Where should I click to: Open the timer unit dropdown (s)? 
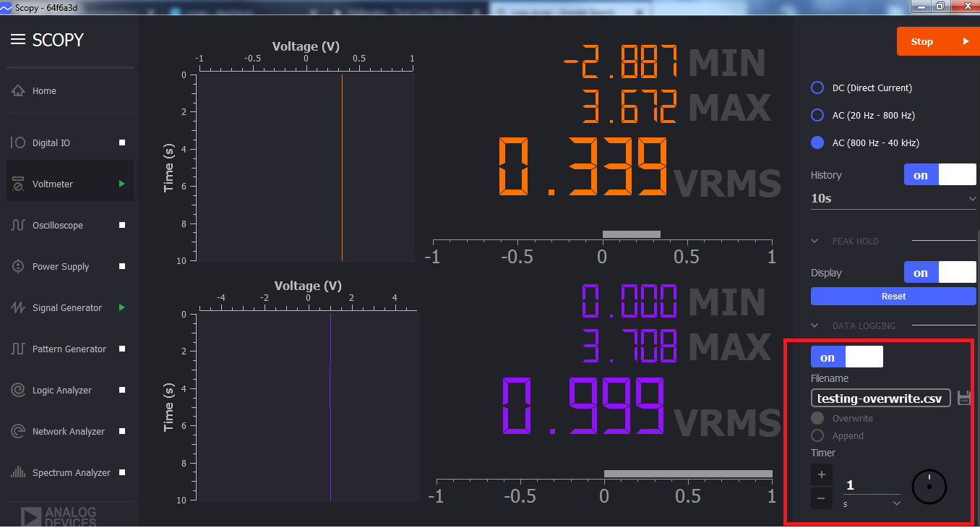pyautogui.click(x=872, y=503)
